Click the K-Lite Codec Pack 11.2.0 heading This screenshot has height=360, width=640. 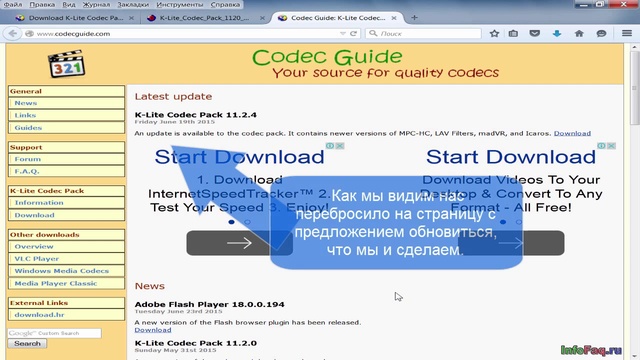pos(196,343)
